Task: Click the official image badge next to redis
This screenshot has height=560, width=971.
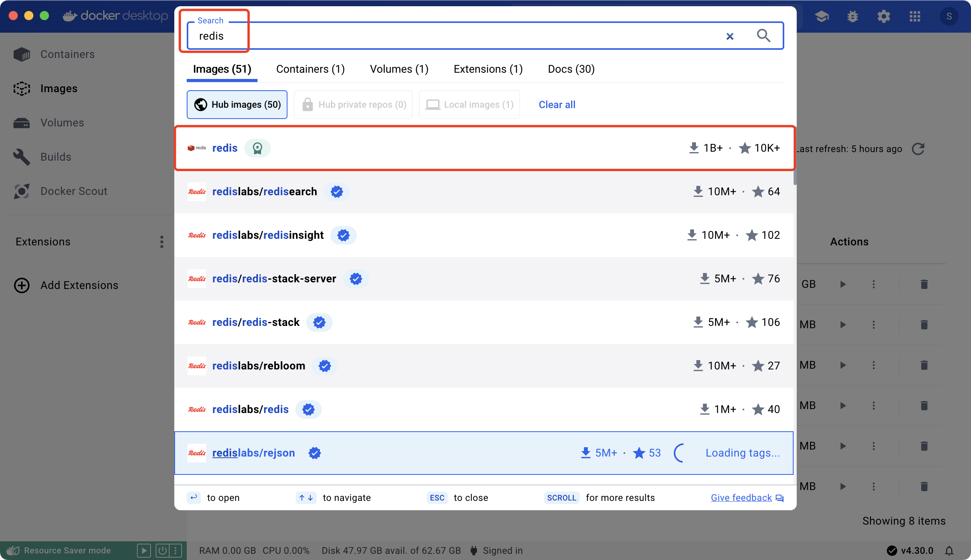Action: 257,148
